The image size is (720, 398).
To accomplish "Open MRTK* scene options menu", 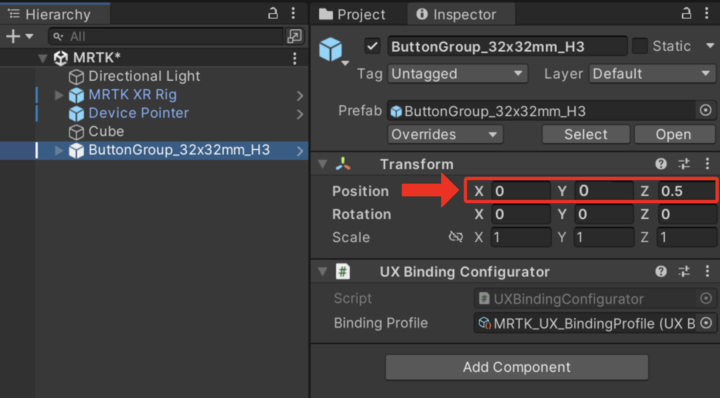I will click(295, 58).
